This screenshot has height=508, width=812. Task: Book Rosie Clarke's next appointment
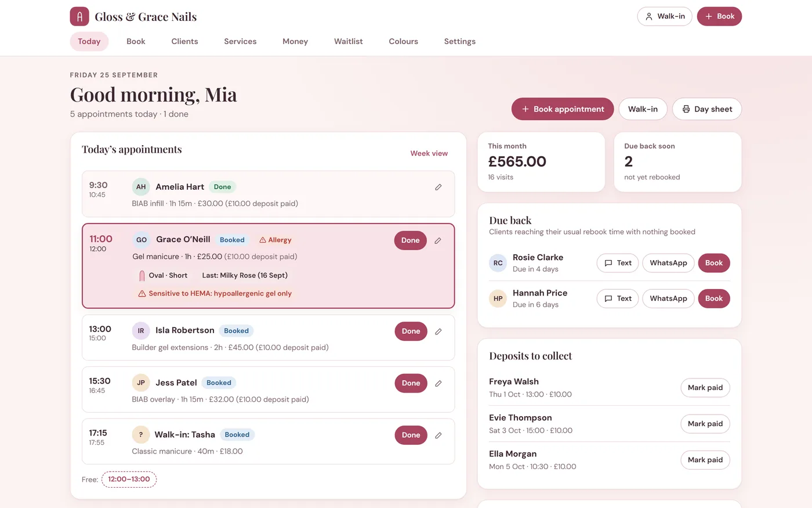pos(714,263)
